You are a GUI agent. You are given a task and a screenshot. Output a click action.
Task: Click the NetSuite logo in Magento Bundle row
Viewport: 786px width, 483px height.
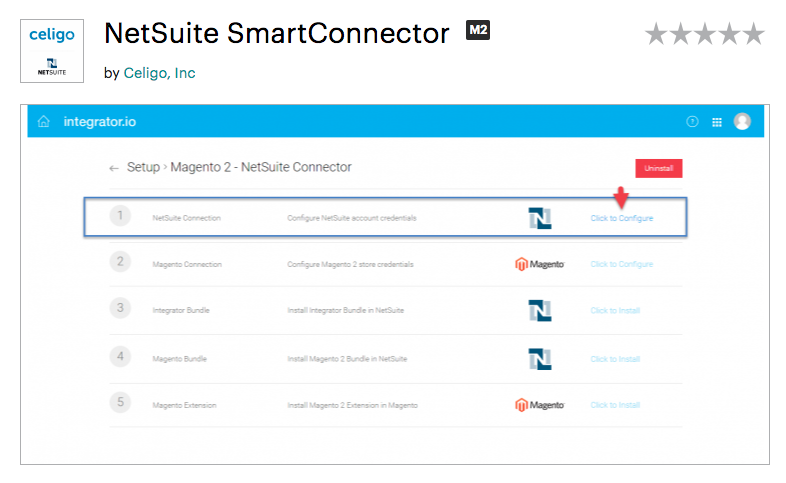[x=540, y=359]
